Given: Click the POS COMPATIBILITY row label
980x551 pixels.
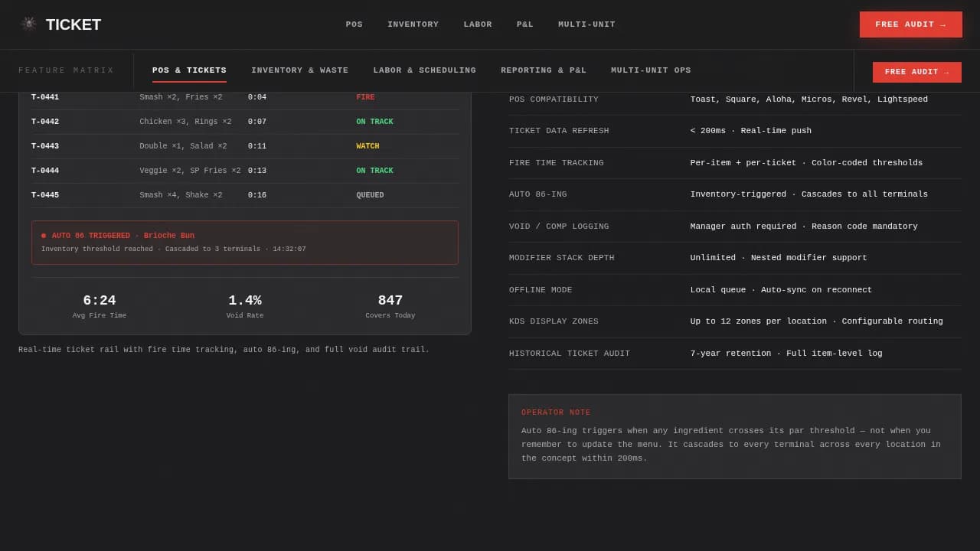Looking at the screenshot, I should click(554, 99).
